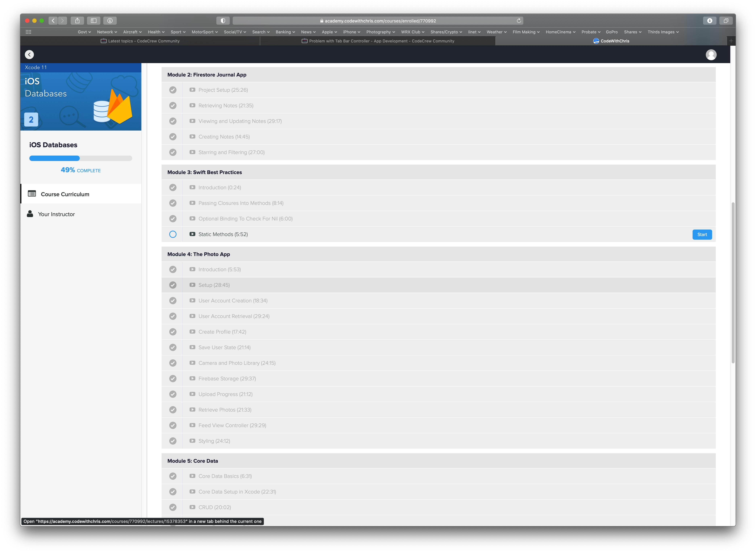Click the video icon beside Styling
756x553 pixels.
pos(192,441)
